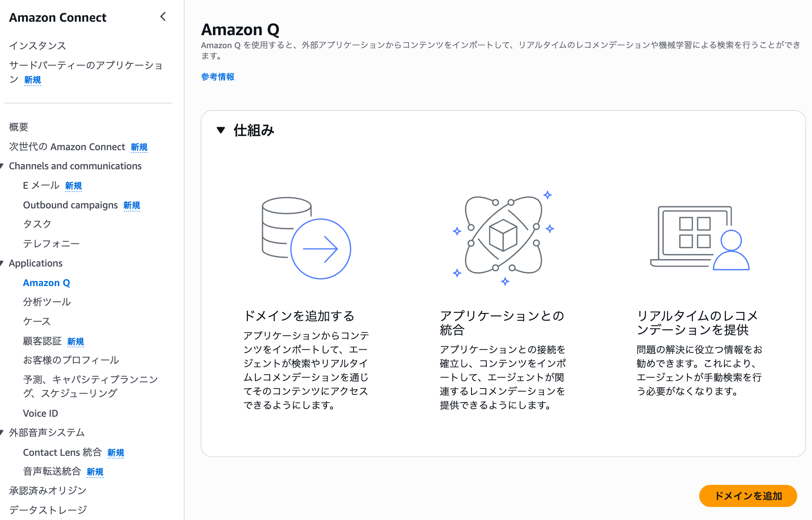Go to 概要 page
The height and width of the screenshot is (520, 812).
pos(19,127)
